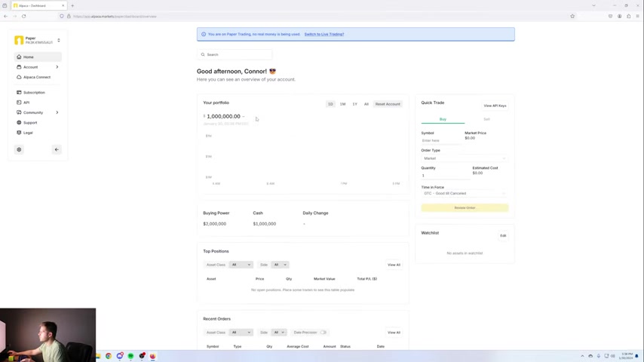Open Firefox from the taskbar
The width and height of the screenshot is (644, 362).
click(x=152, y=356)
